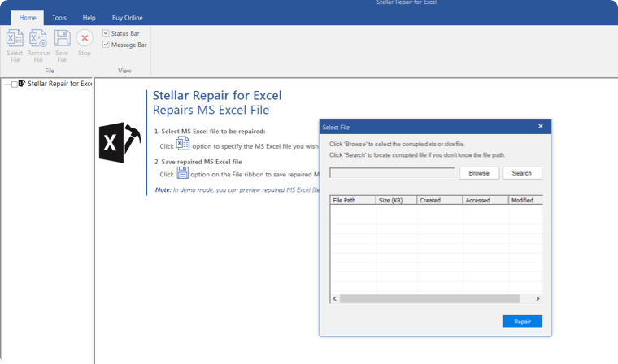Tick the Stellar Repair for Excel tree checkbox
The width and height of the screenshot is (618, 364).
tap(14, 84)
